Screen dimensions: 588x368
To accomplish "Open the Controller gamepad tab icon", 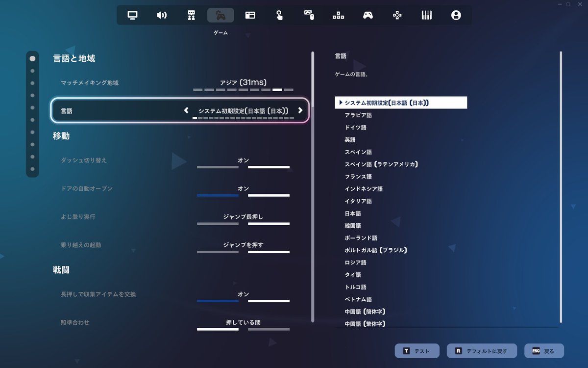I will [x=367, y=15].
